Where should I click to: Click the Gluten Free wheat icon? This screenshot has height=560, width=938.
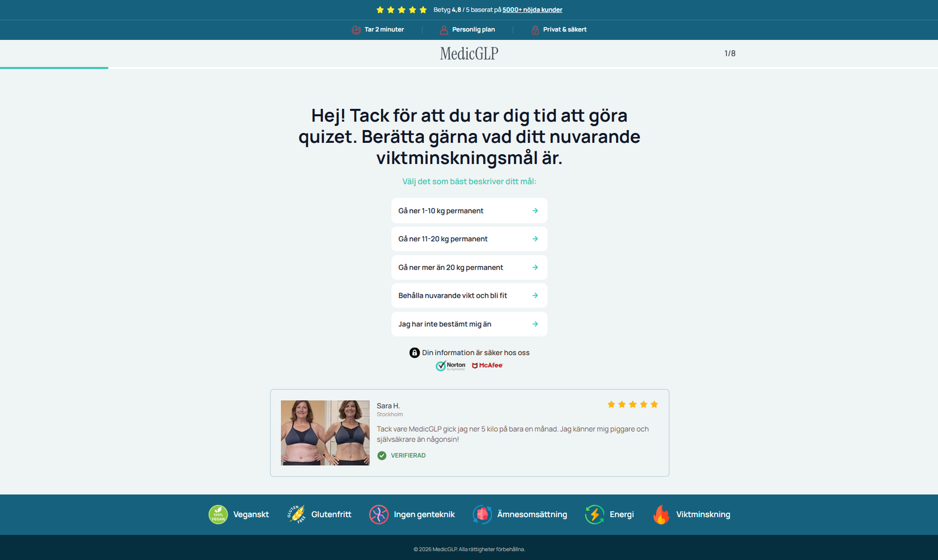[297, 514]
